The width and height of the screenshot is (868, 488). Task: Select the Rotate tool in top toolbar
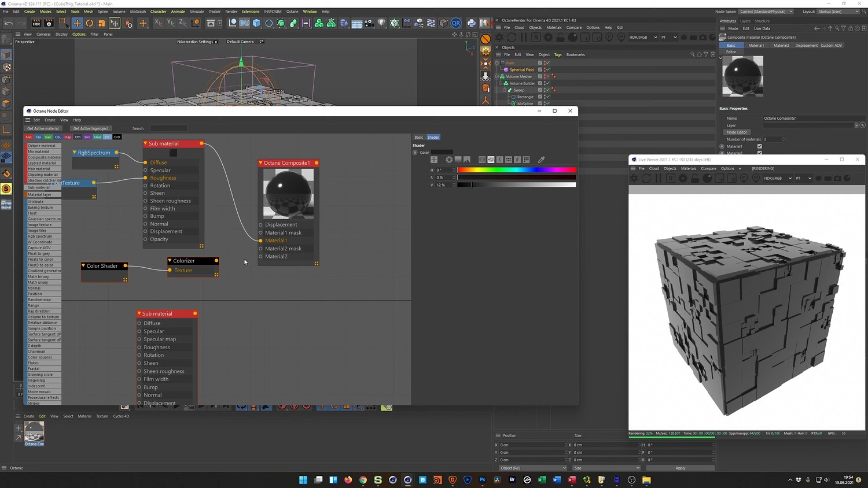(89, 23)
